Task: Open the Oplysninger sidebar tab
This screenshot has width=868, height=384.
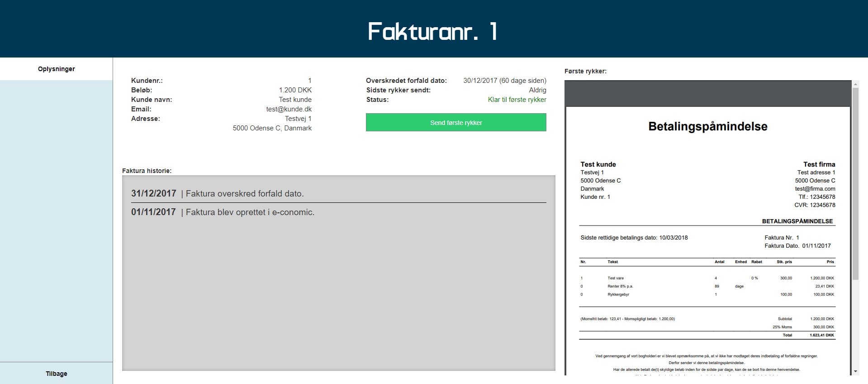Action: [56, 69]
